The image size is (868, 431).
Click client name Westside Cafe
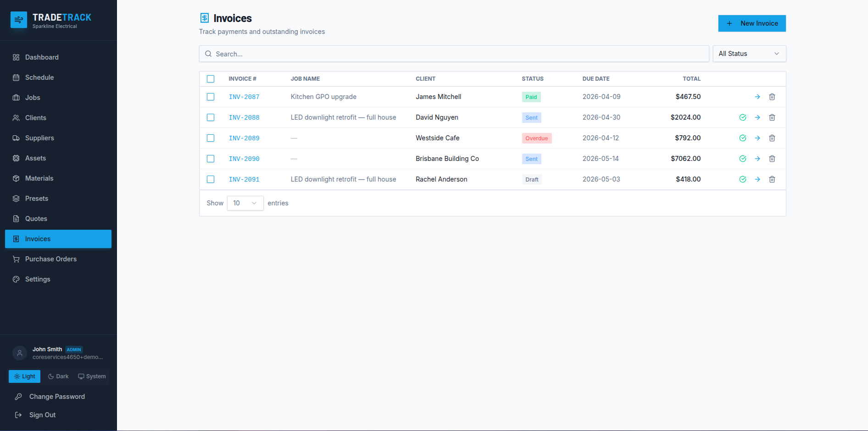point(438,138)
